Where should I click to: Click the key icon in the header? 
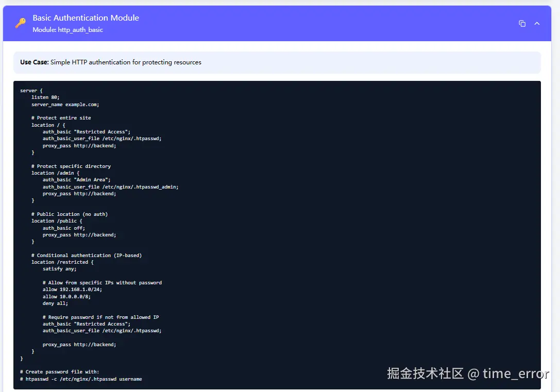[x=20, y=23]
